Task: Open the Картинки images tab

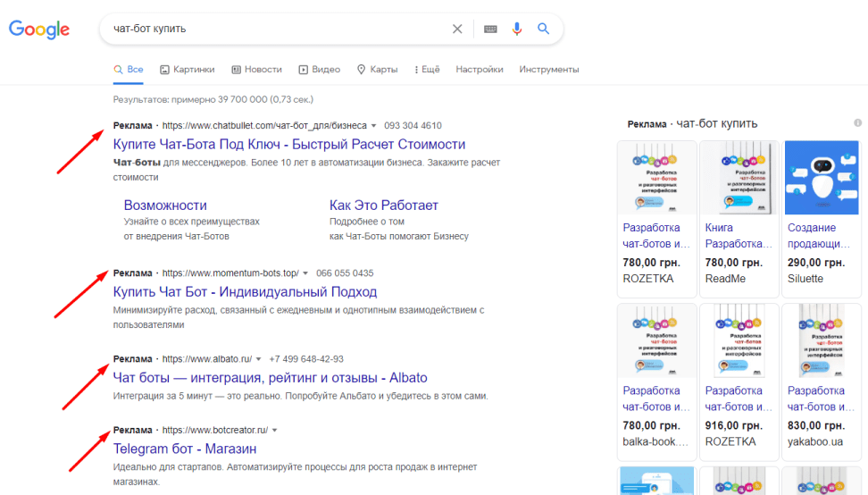Action: coord(188,69)
